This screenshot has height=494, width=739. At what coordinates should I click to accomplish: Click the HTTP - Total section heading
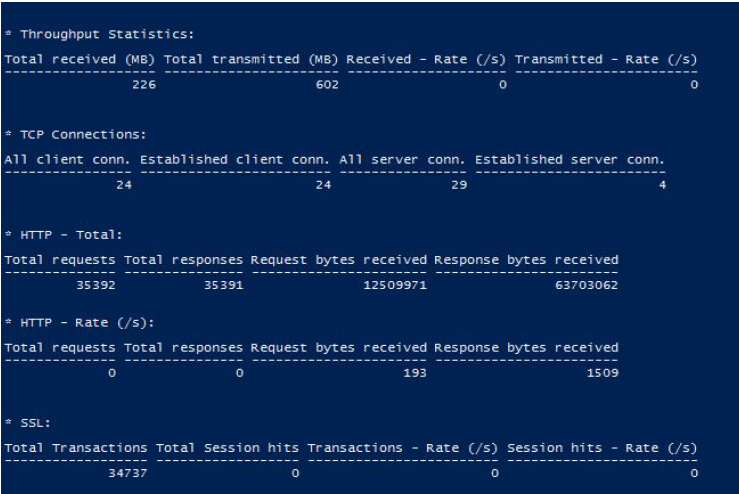pyautogui.click(x=71, y=235)
